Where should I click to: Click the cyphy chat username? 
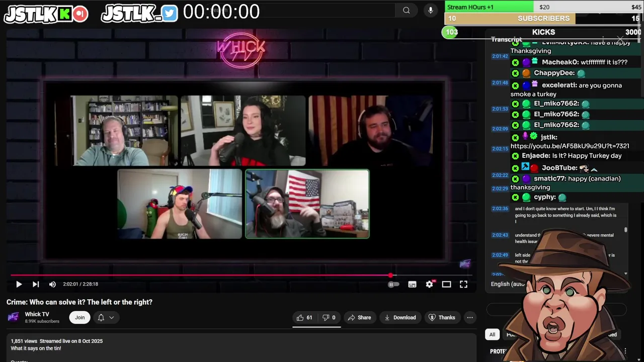click(545, 197)
